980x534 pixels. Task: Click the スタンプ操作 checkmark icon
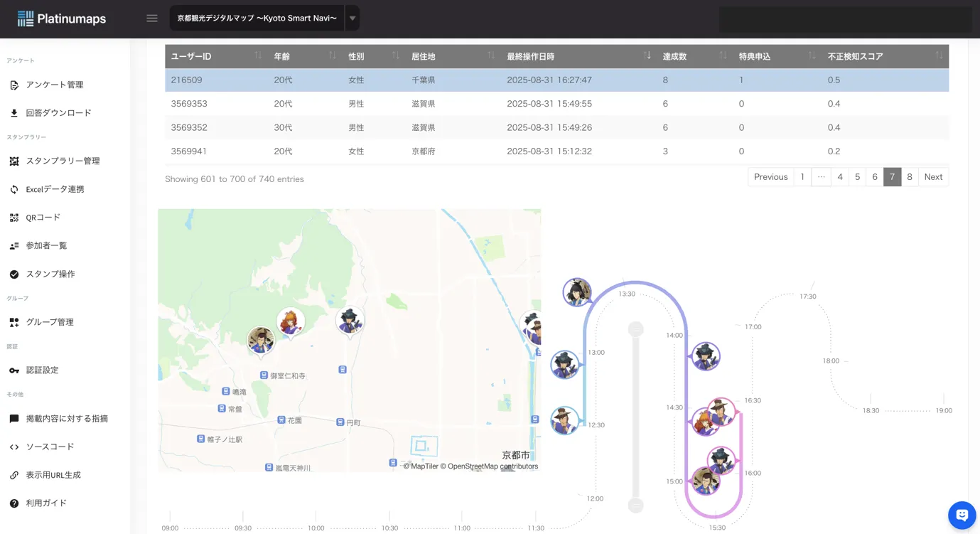14,274
